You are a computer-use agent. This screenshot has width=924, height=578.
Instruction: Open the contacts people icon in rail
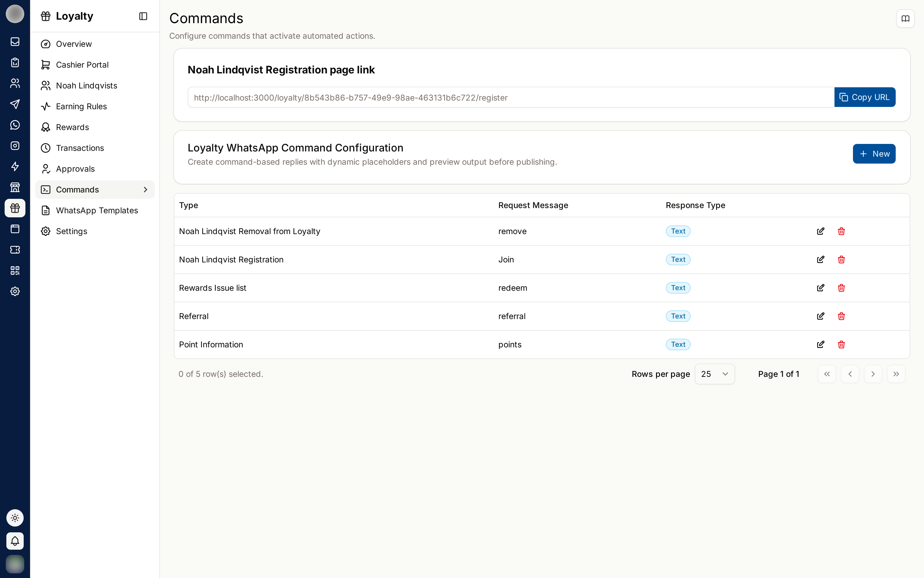[x=15, y=83]
